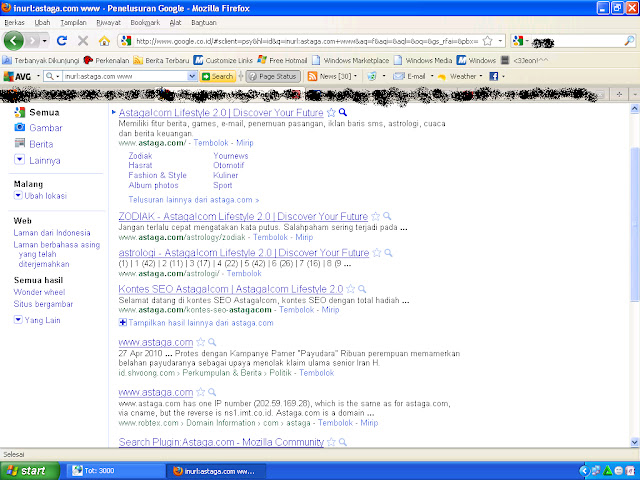Open the Ubah menu
This screenshot has height=480, width=640.
point(42,22)
